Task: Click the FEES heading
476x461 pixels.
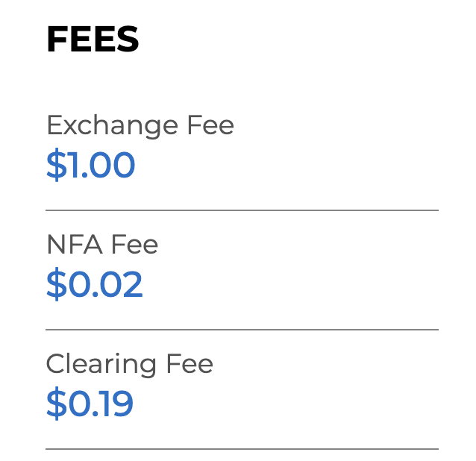Action: pos(93,40)
